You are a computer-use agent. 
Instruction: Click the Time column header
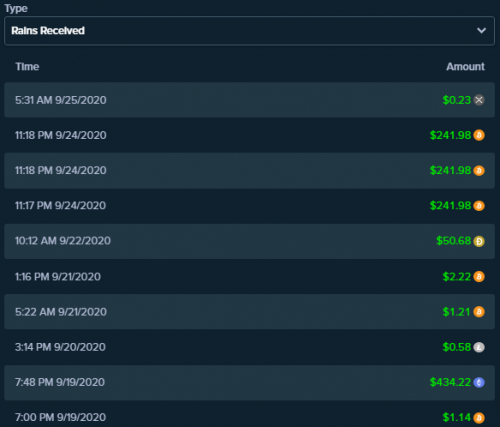tap(27, 67)
